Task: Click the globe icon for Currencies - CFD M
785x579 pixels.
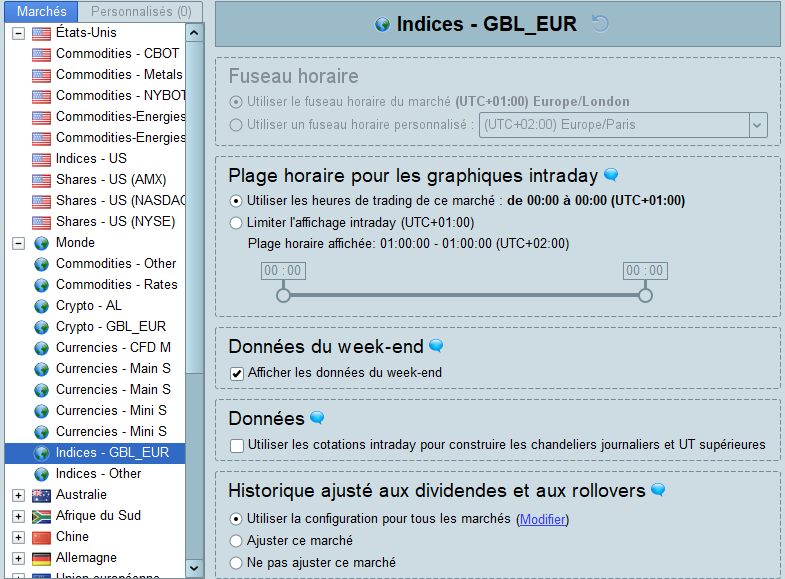Action: [41, 348]
